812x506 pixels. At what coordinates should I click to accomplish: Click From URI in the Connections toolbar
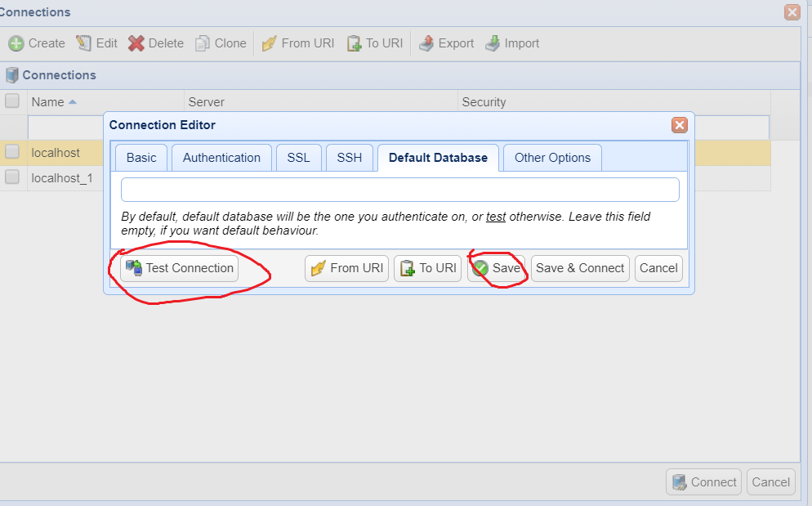click(298, 43)
